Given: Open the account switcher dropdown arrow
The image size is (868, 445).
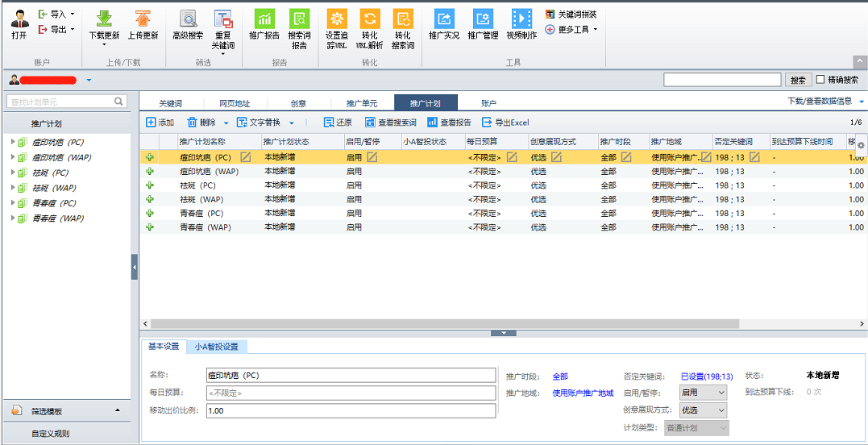Looking at the screenshot, I should coord(89,81).
